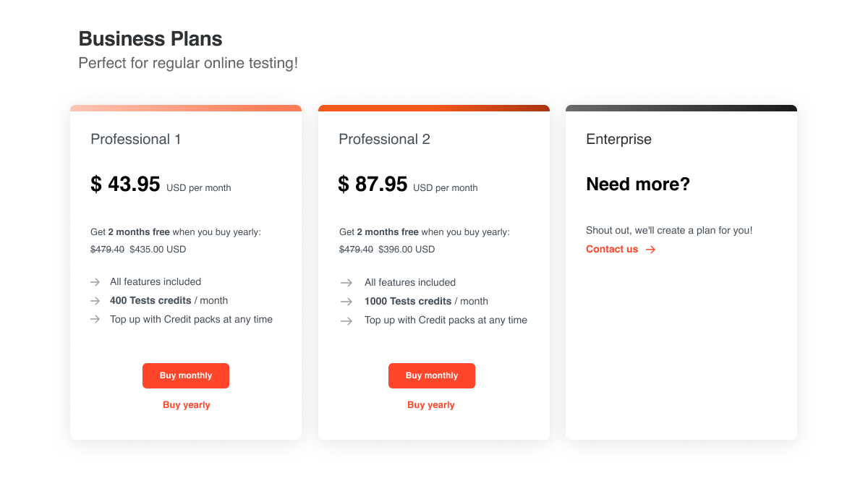Click the $396.00 USD yearly price
Image resolution: width=868 pixels, height=489 pixels.
(x=406, y=250)
